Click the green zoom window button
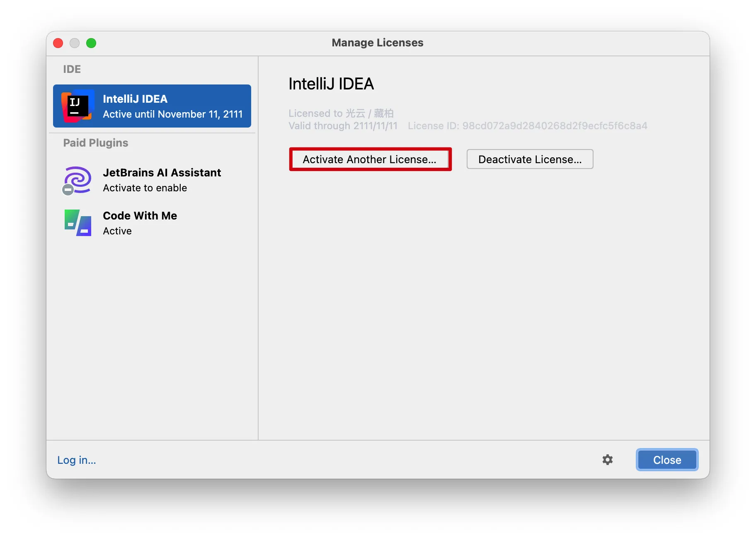756x540 pixels. point(91,43)
